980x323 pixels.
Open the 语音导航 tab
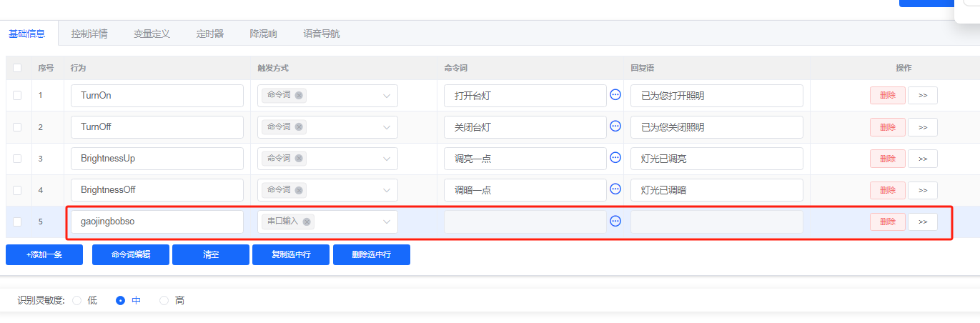322,34
